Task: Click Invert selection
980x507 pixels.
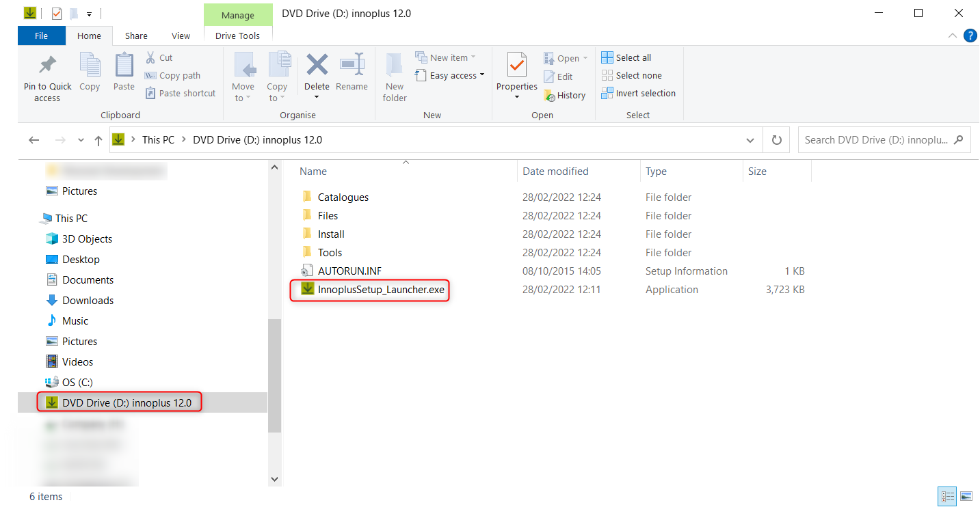Action: [x=638, y=93]
